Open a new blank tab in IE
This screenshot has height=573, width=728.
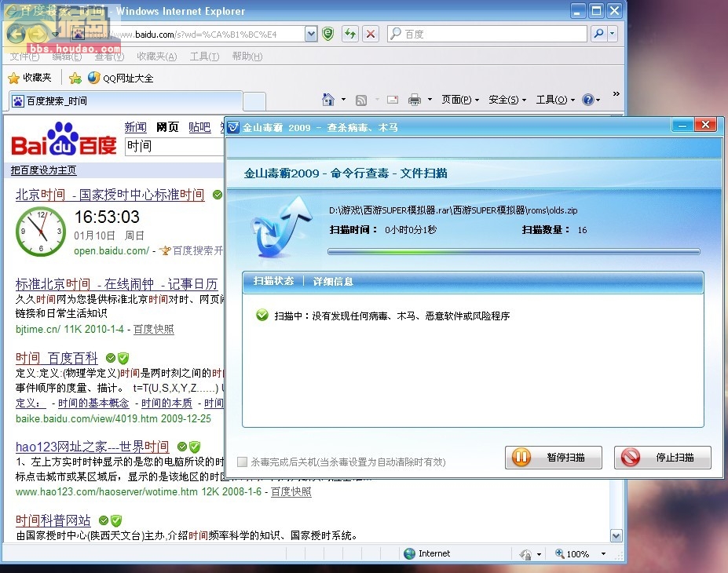[254, 101]
